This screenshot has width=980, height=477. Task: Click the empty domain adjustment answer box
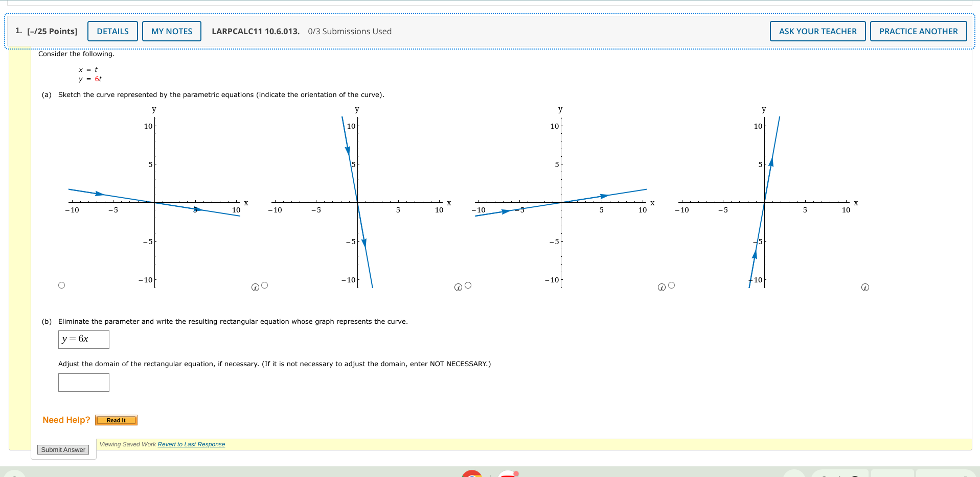coord(83,382)
